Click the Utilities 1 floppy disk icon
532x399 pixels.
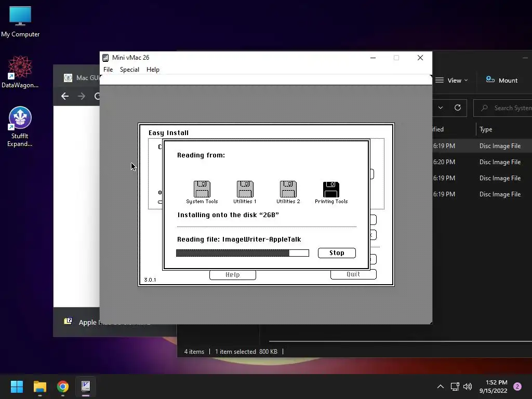(245, 189)
